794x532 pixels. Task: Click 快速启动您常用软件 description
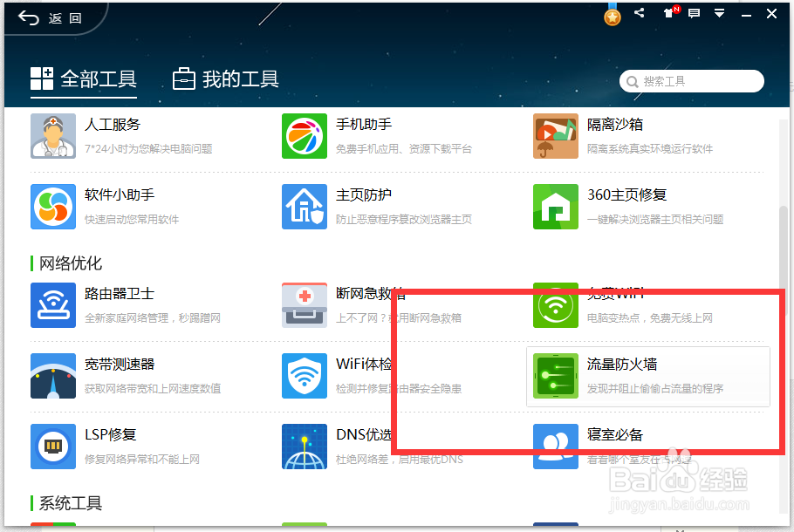(132, 220)
